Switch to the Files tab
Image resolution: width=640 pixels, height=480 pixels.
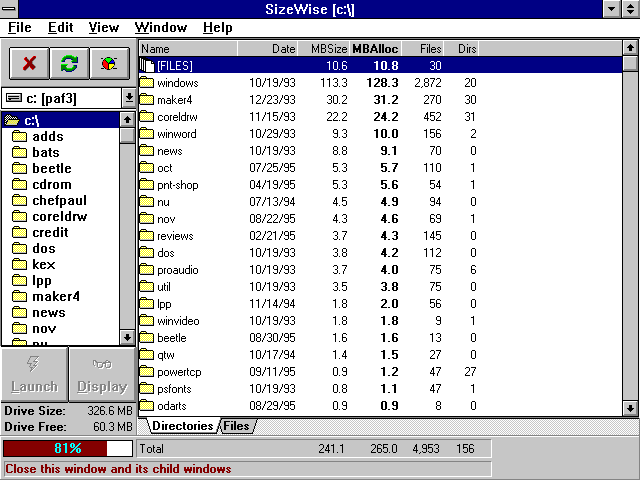click(236, 427)
